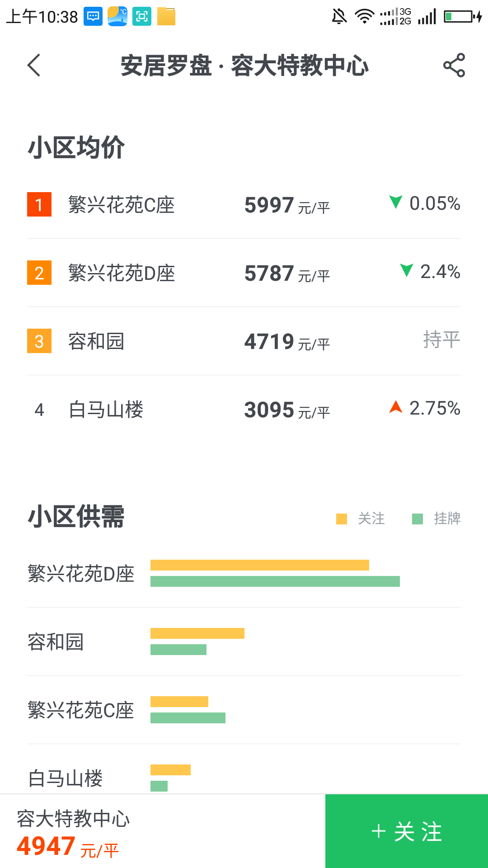Open 繁兴花苑C座 in the price list
This screenshot has height=868, width=488.
121,205
